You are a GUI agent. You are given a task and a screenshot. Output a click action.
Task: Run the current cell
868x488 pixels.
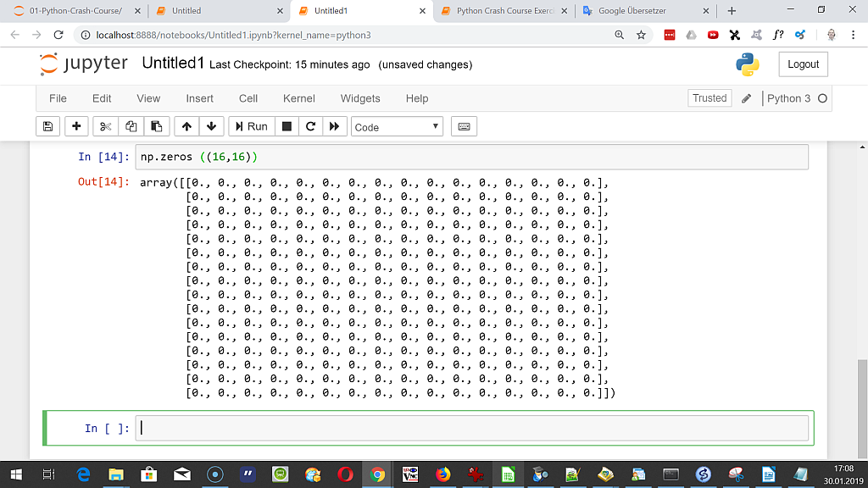click(x=251, y=127)
